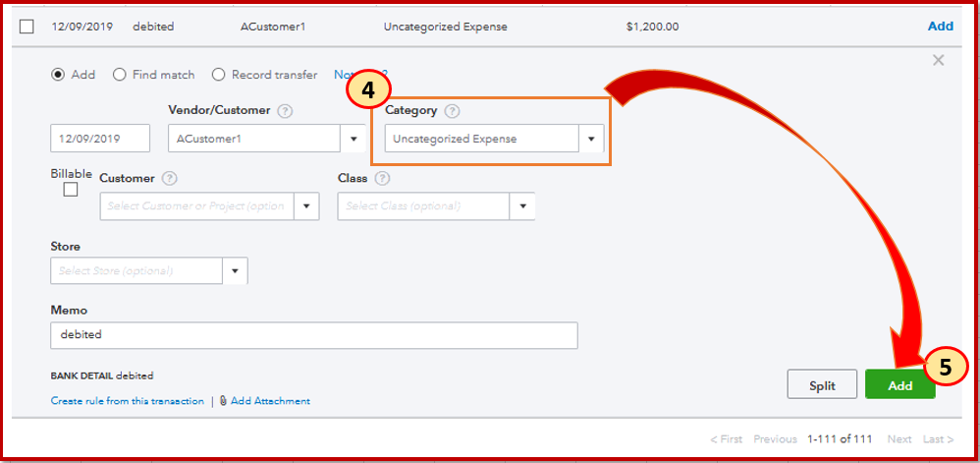Open the Vendor/Customer dropdown arrow
The image size is (980, 463).
(x=354, y=139)
